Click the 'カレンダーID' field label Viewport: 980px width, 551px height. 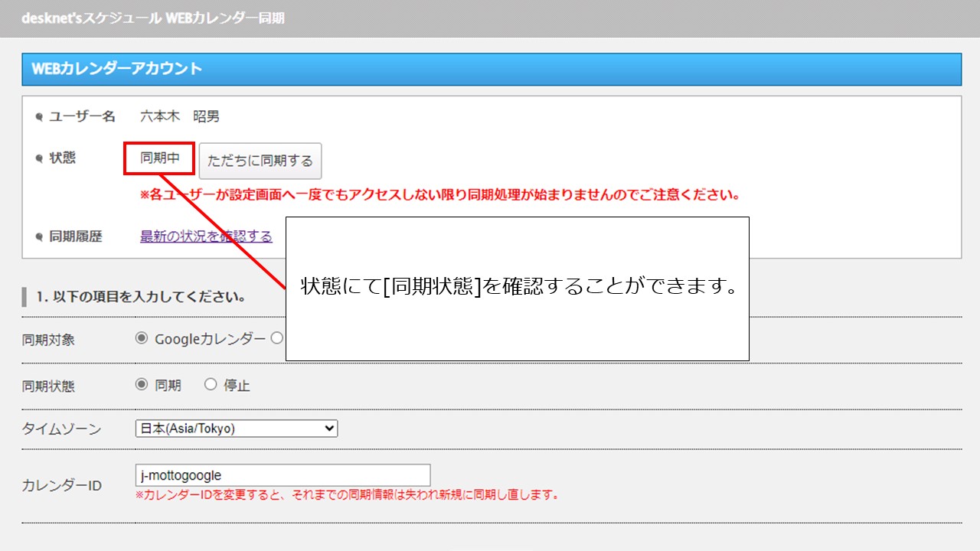[61, 486]
